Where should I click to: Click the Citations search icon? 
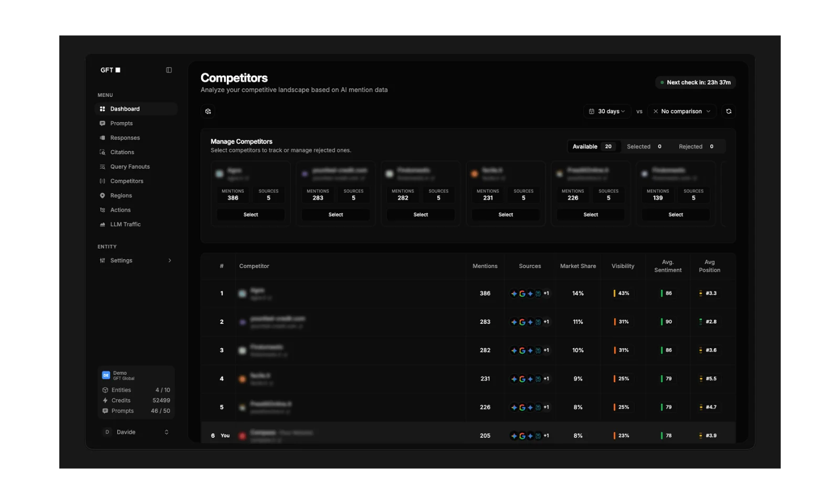(x=102, y=152)
